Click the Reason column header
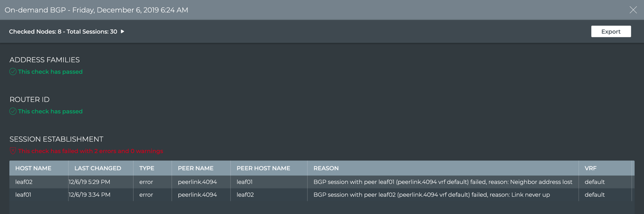The height and width of the screenshot is (214, 644). tap(326, 168)
